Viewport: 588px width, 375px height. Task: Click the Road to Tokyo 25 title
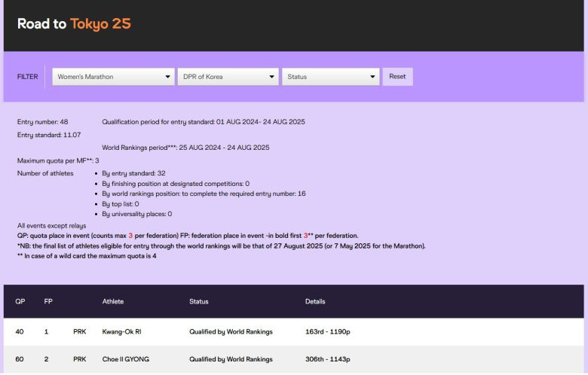click(74, 24)
